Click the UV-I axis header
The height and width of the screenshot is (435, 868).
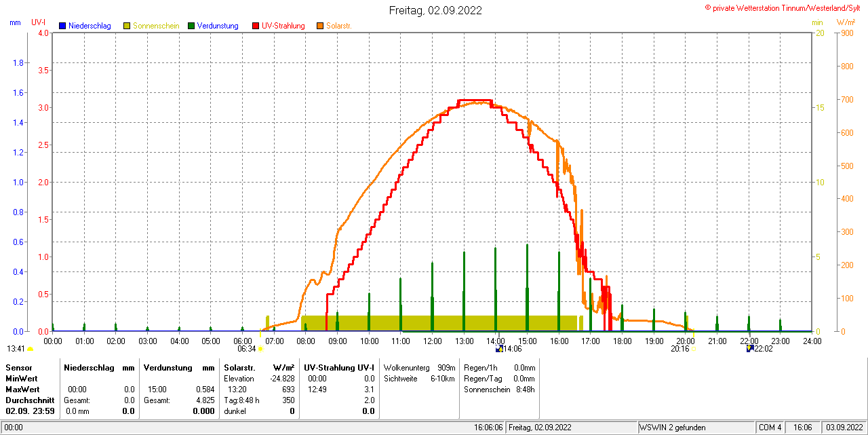point(39,22)
